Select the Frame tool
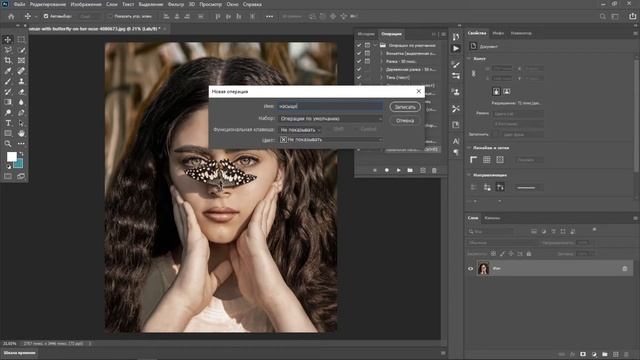This screenshot has width=640, height=360. tap(21, 60)
